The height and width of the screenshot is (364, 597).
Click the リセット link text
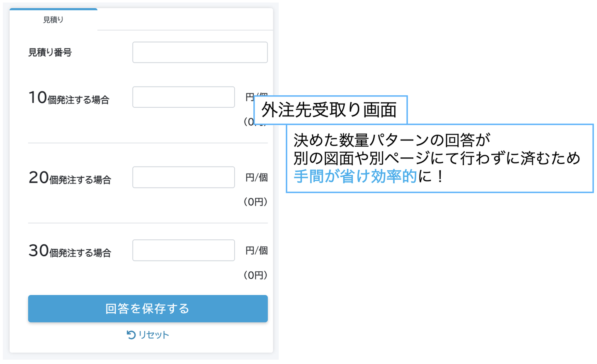[153, 335]
